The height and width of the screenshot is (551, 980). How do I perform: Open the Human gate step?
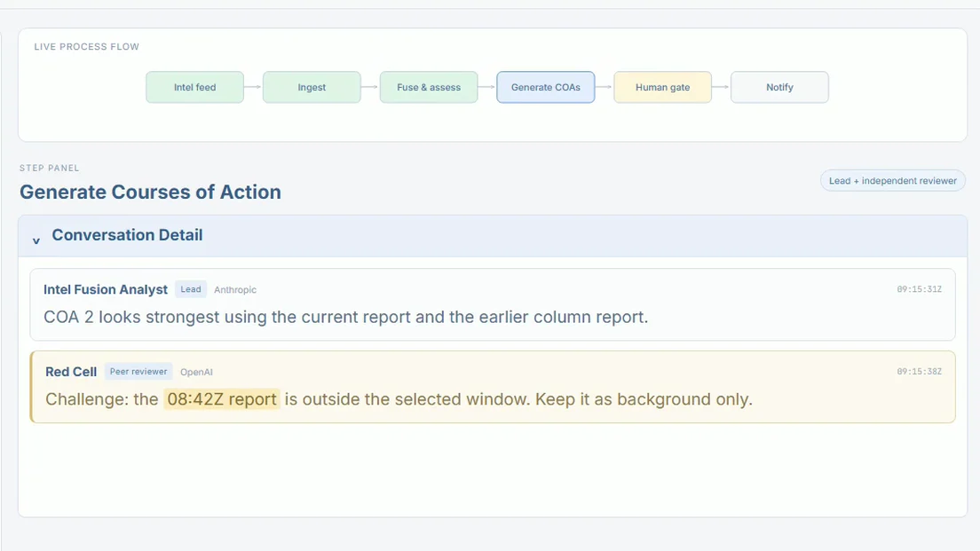point(662,88)
